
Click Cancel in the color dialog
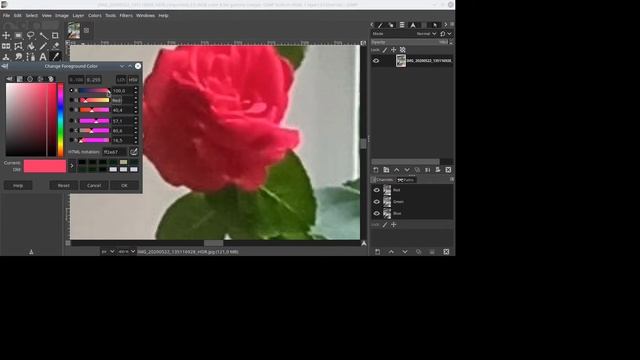pos(94,186)
